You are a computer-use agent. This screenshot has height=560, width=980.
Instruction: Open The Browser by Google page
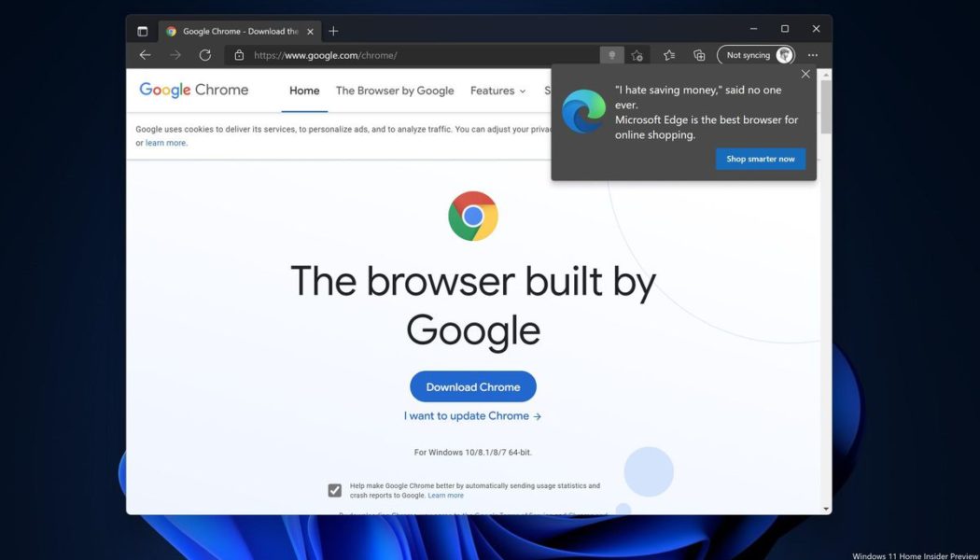point(395,91)
